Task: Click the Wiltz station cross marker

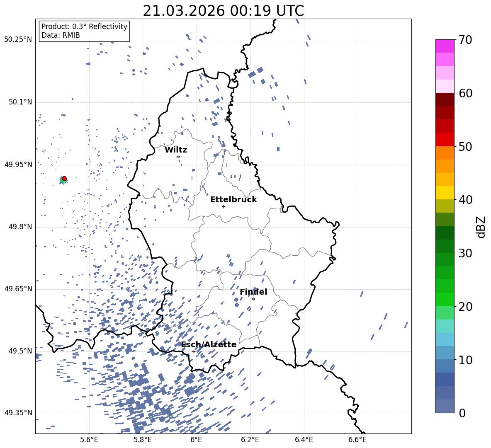Action: tap(178, 157)
